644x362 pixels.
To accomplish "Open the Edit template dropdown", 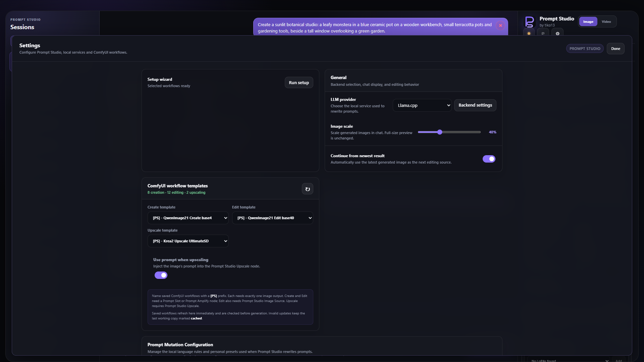I will pos(272,218).
